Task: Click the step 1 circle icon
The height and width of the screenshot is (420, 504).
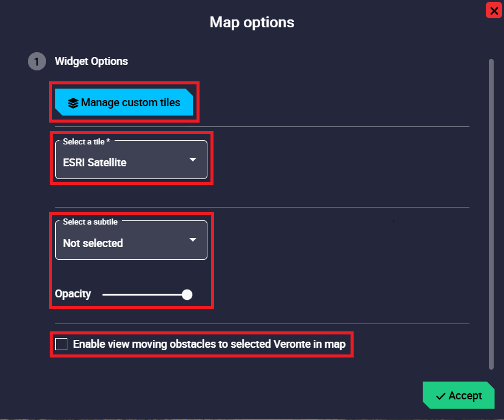Action: pos(36,61)
